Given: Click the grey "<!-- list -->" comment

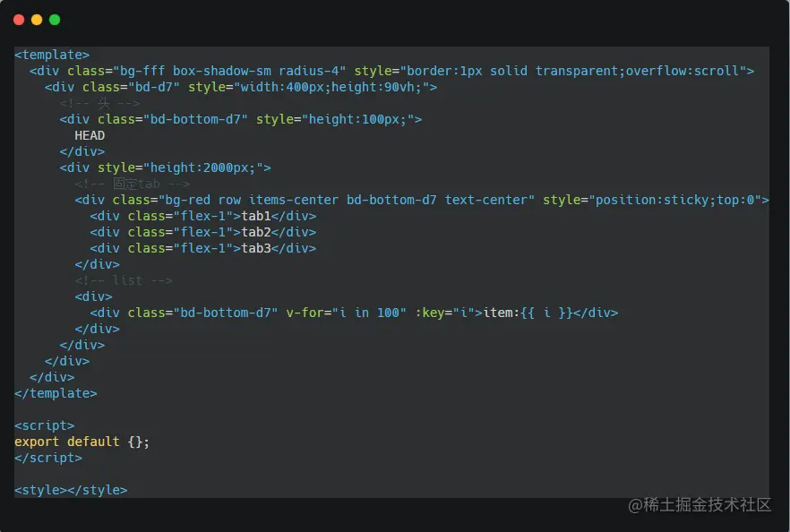Looking at the screenshot, I should tap(124, 280).
